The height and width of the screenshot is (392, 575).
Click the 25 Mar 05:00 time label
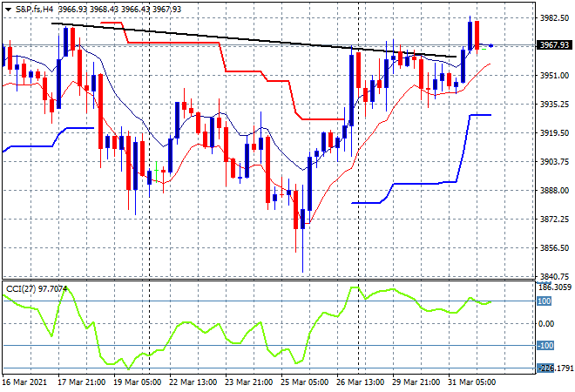(x=304, y=382)
